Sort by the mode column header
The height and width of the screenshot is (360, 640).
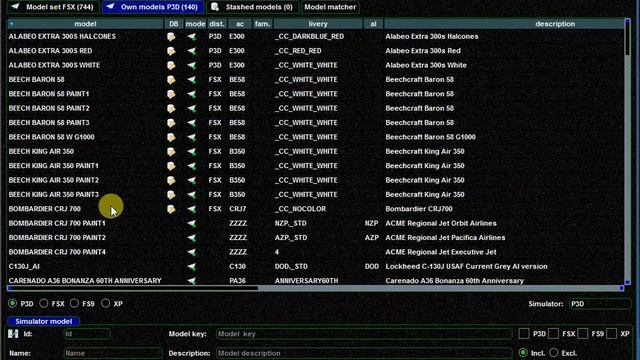[x=195, y=24]
